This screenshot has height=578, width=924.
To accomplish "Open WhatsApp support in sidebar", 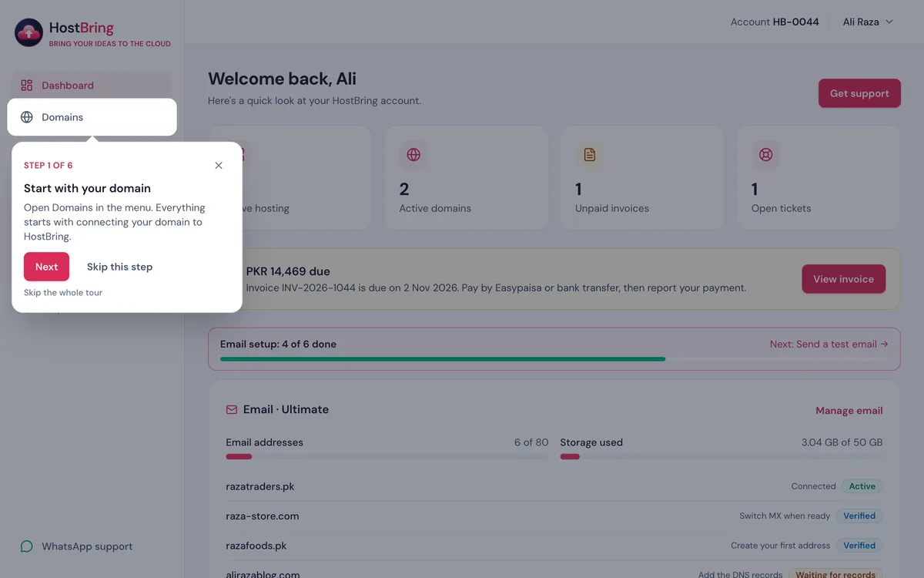I will click(x=92, y=546).
